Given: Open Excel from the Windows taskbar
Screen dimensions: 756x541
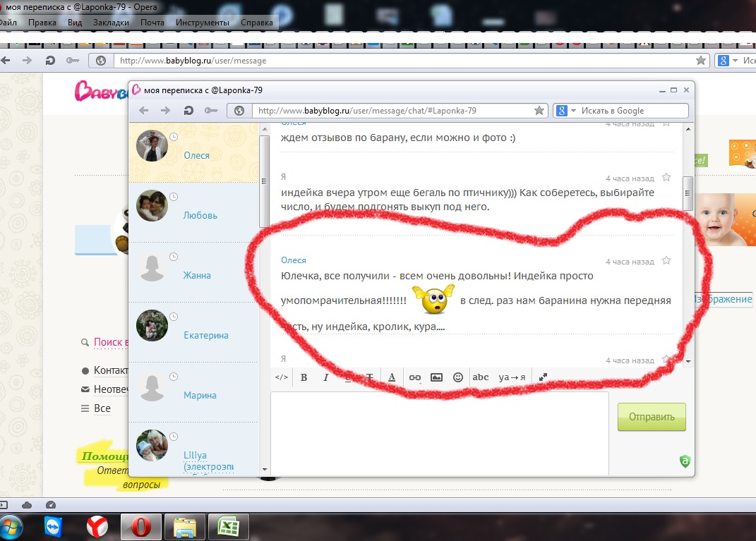Looking at the screenshot, I should point(227,526).
